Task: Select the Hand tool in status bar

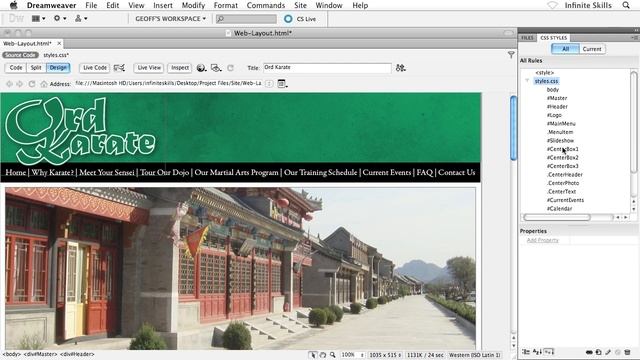Action: pyautogui.click(x=322, y=355)
